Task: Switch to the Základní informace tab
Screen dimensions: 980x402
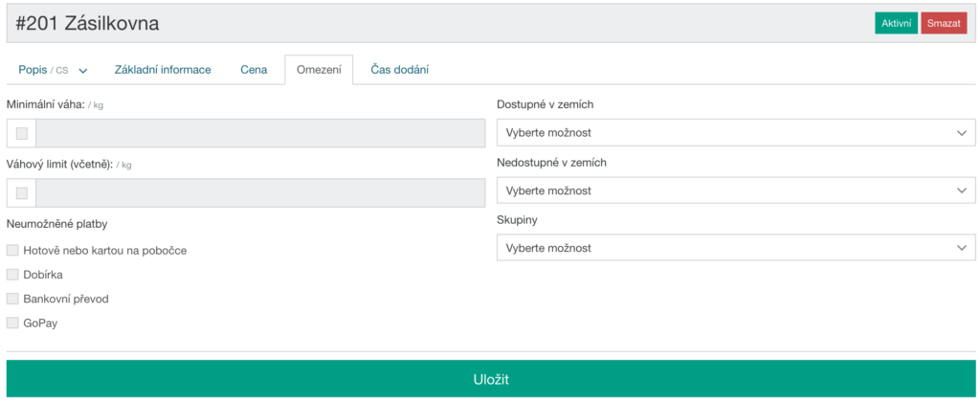Action: (163, 70)
